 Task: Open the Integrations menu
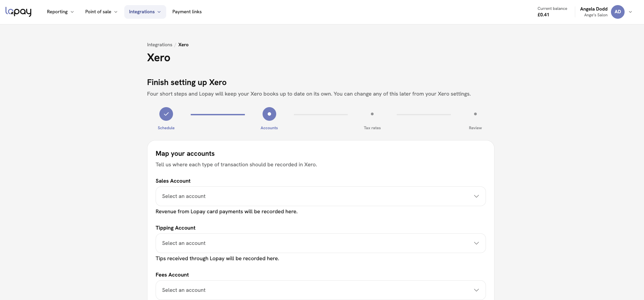point(145,12)
